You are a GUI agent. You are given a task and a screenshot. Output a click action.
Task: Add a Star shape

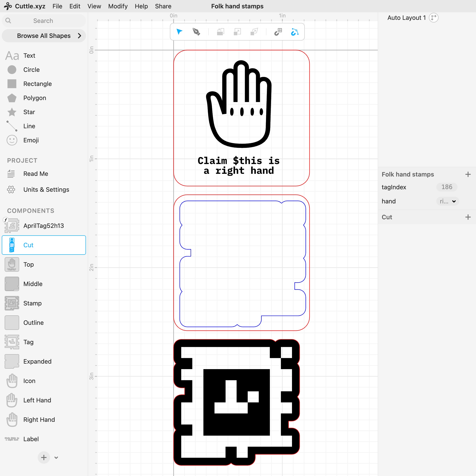point(21,112)
